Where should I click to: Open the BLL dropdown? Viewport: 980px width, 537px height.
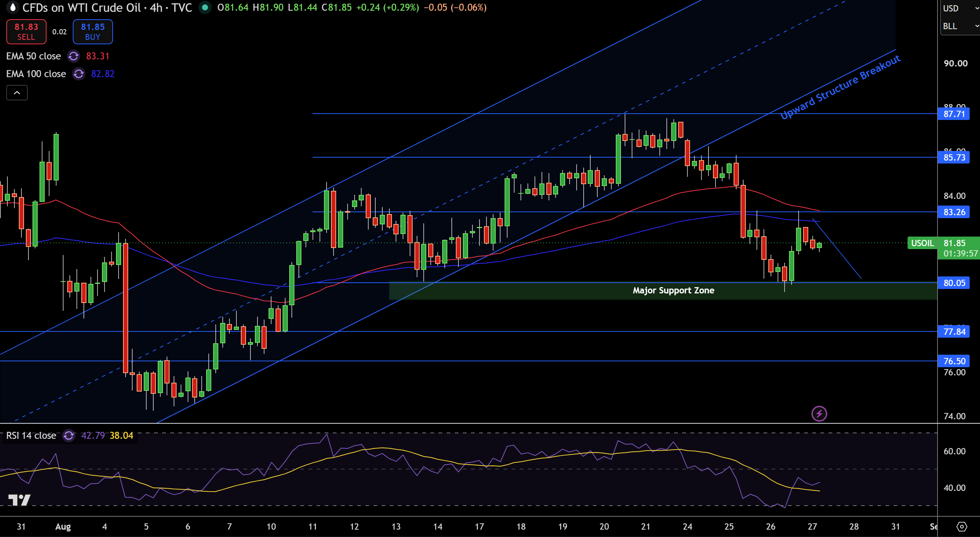(x=960, y=26)
